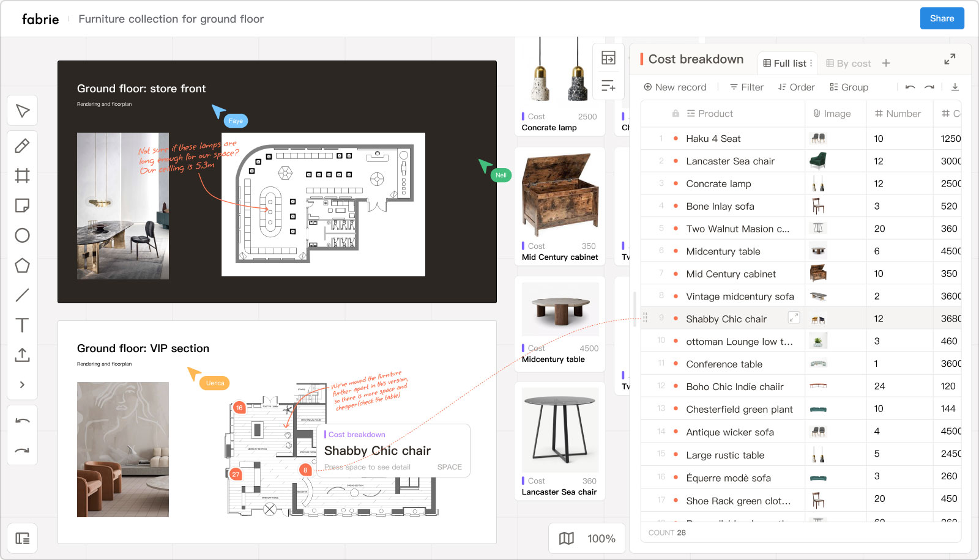The image size is (979, 560).
Task: Switch to the By cost tab
Action: (x=848, y=64)
